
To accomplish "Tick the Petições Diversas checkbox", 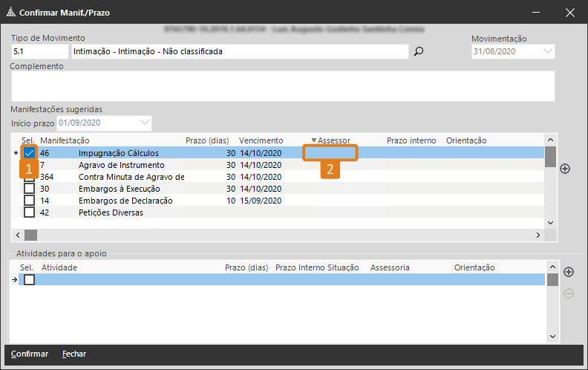I will 30,212.
